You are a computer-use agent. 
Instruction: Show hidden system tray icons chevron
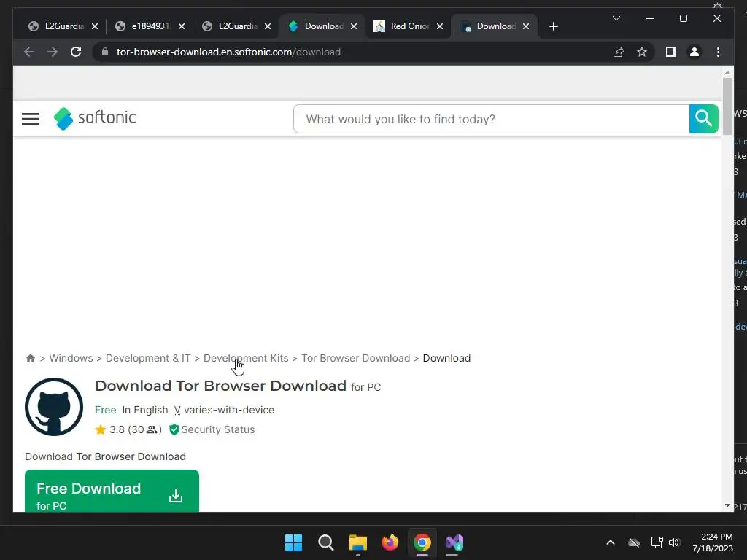tap(611, 542)
